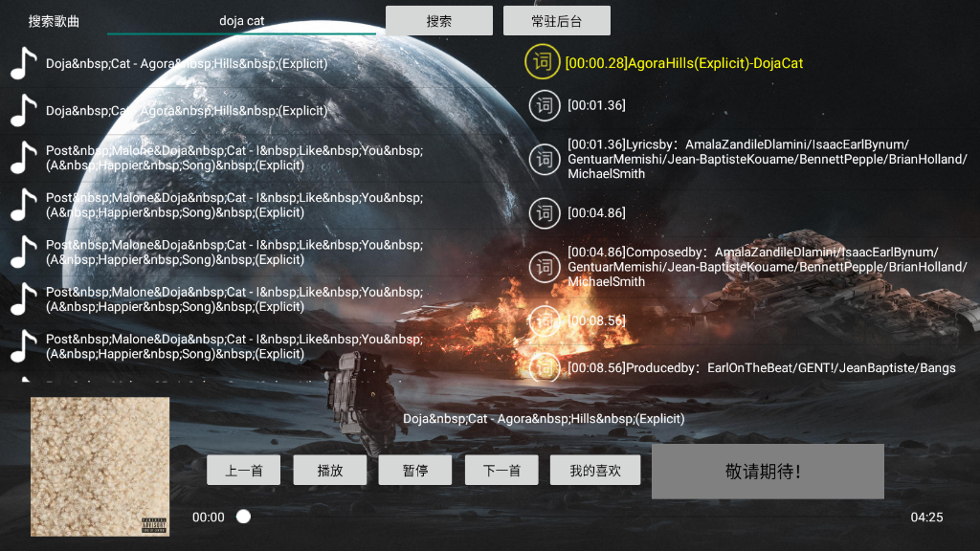Click the 词 icon next to the Lyricsby credits line
The image size is (980, 551).
click(544, 160)
